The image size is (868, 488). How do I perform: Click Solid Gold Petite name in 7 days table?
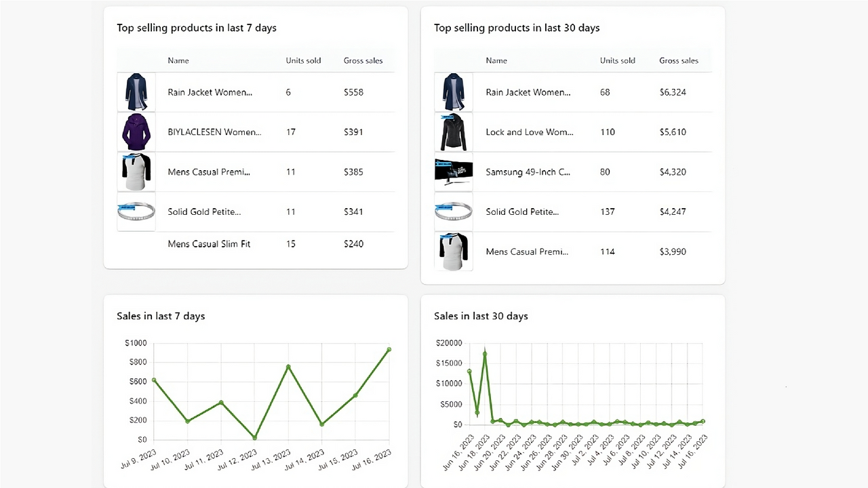tap(205, 211)
